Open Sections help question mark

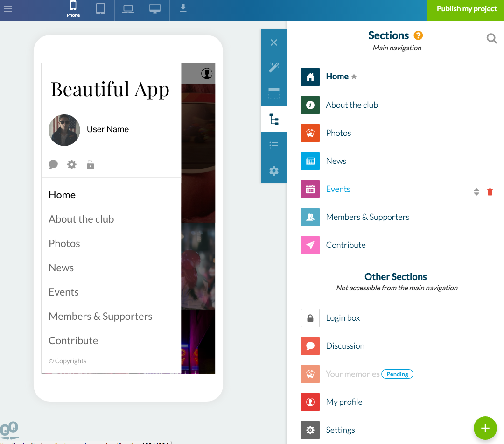point(418,35)
